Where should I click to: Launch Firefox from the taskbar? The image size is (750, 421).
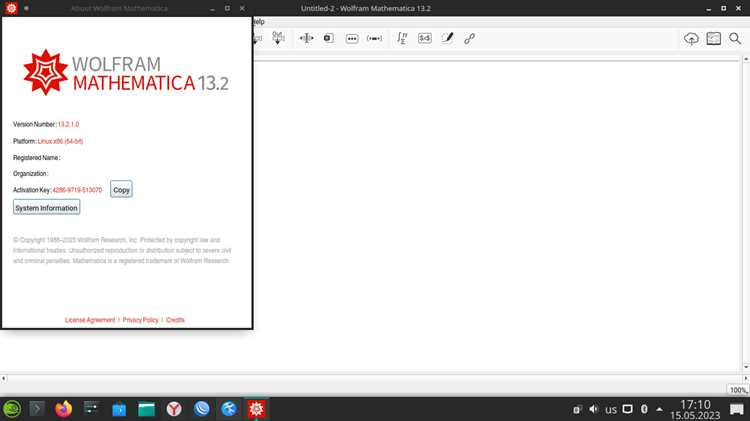[64, 409]
